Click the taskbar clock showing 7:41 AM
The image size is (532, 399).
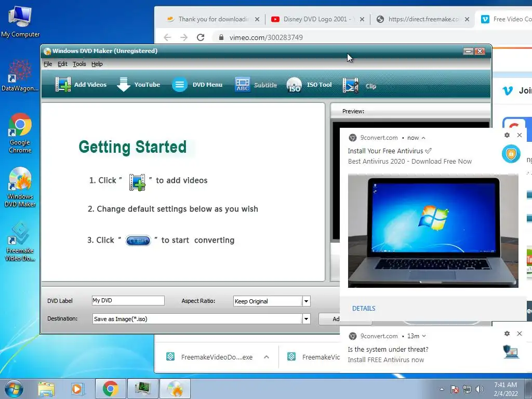[506, 389]
